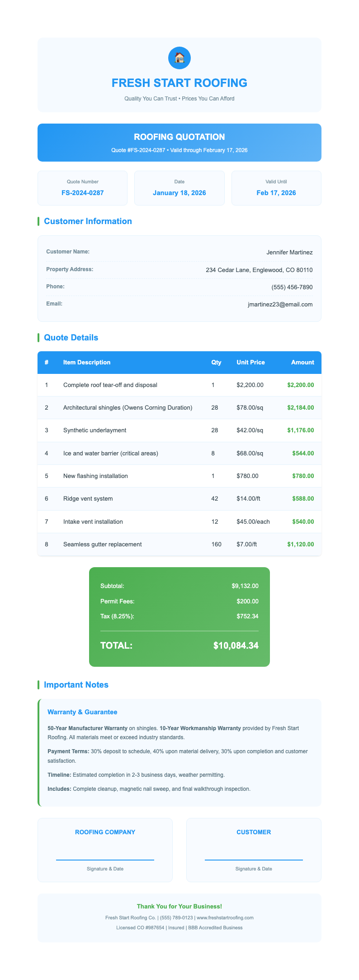Select the Complete roof tear-off row
This screenshot has height=980, width=359.
click(110, 385)
